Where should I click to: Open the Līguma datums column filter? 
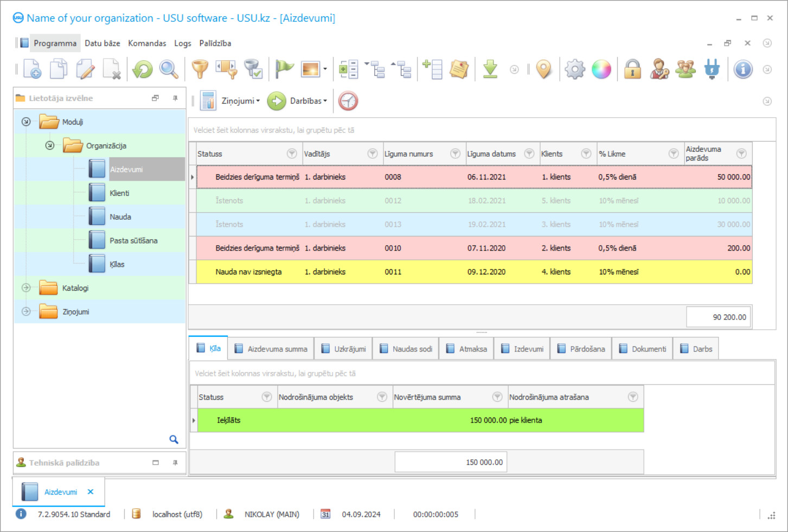(x=529, y=153)
